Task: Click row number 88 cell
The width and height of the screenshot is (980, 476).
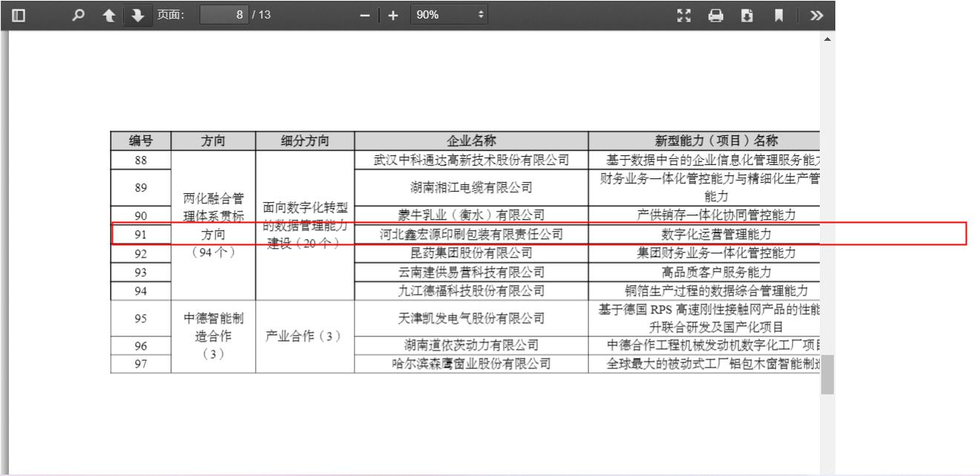Action: [140, 160]
